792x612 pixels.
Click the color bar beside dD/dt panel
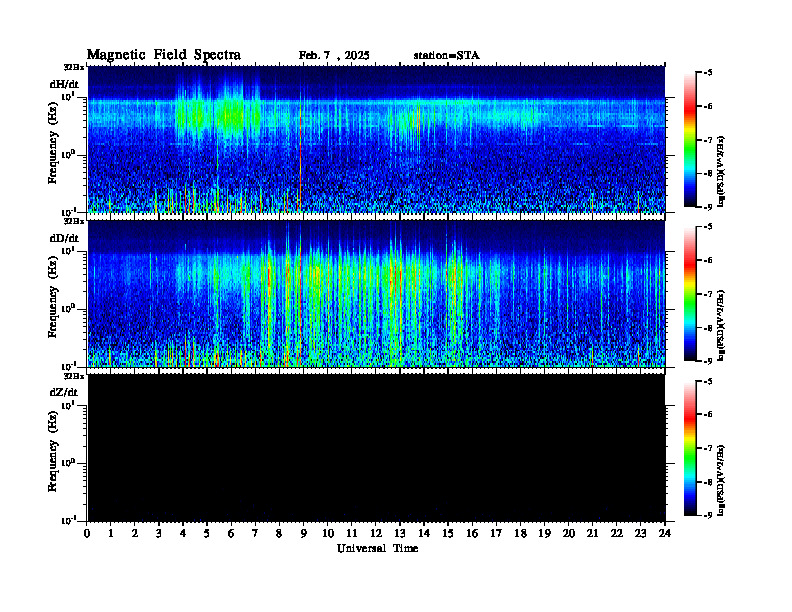point(690,294)
